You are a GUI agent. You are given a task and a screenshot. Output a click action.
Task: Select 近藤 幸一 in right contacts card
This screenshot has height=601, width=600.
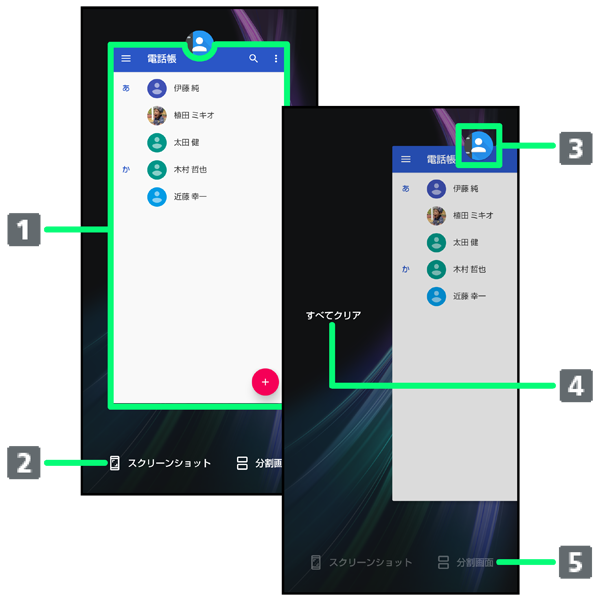[472, 296]
